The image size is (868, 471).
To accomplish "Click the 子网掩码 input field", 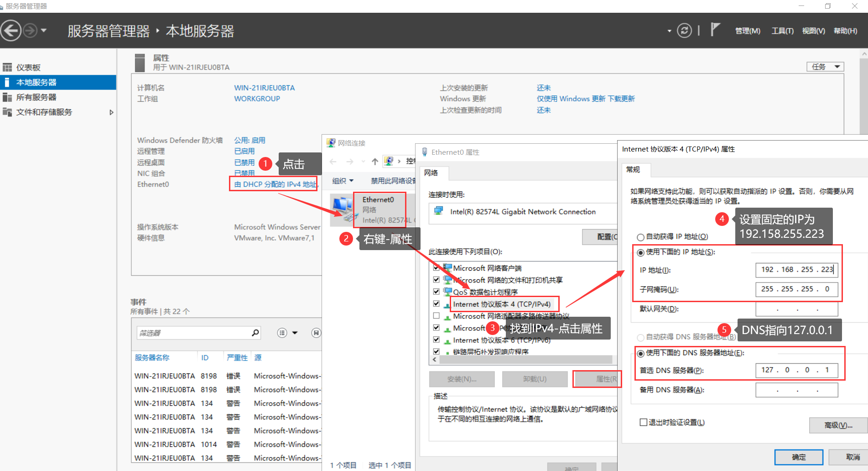I will (796, 289).
